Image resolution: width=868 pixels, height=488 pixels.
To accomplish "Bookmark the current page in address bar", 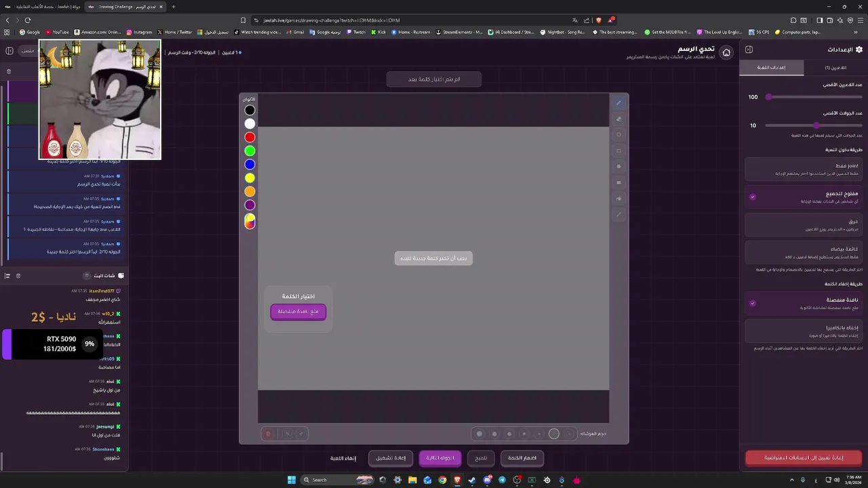I will coord(243,20).
